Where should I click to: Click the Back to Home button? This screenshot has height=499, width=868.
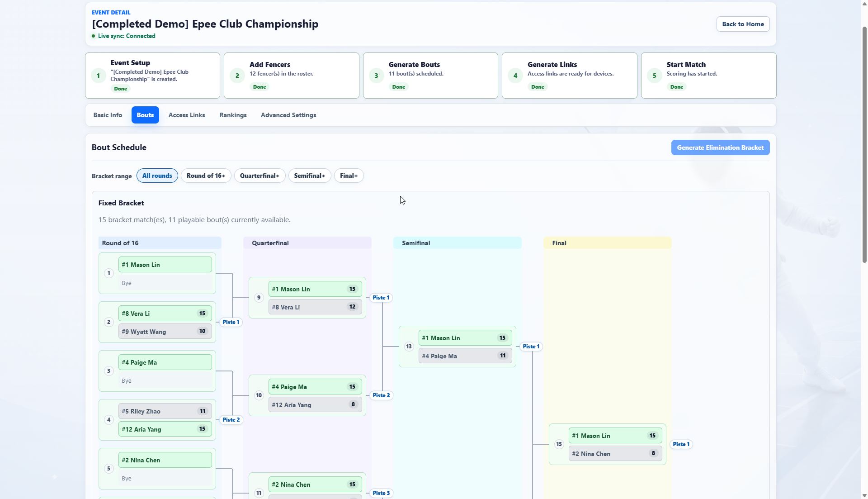tap(743, 24)
